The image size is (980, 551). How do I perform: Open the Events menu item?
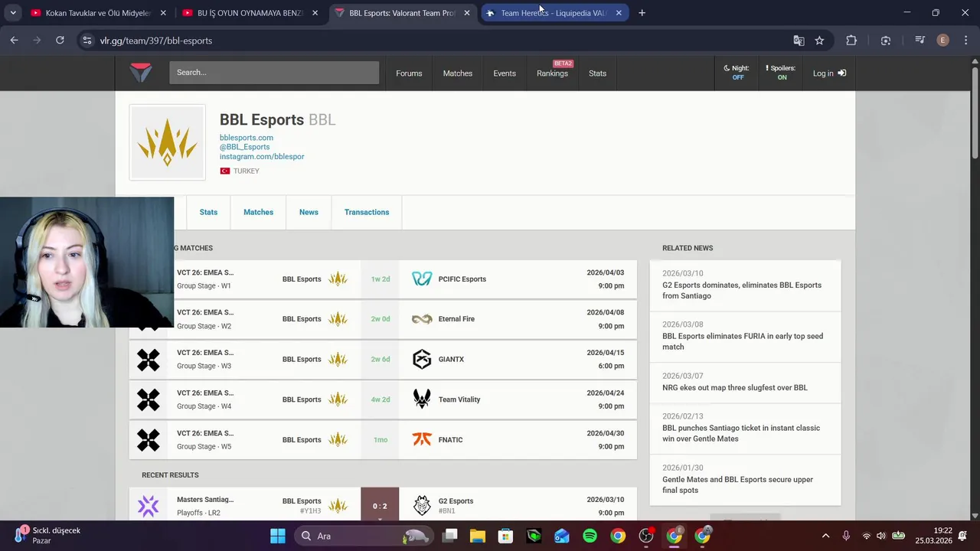point(505,73)
